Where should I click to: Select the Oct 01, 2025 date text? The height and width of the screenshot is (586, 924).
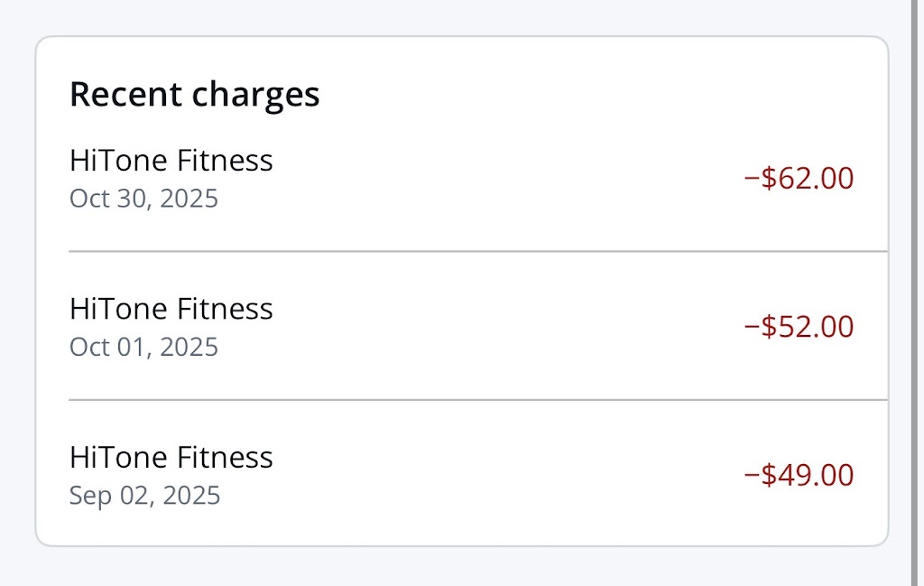tap(143, 347)
